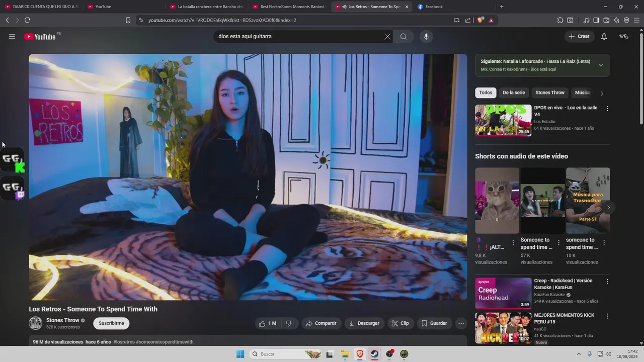
Task: Subscribe with the Suscribirme button
Action: click(x=111, y=323)
